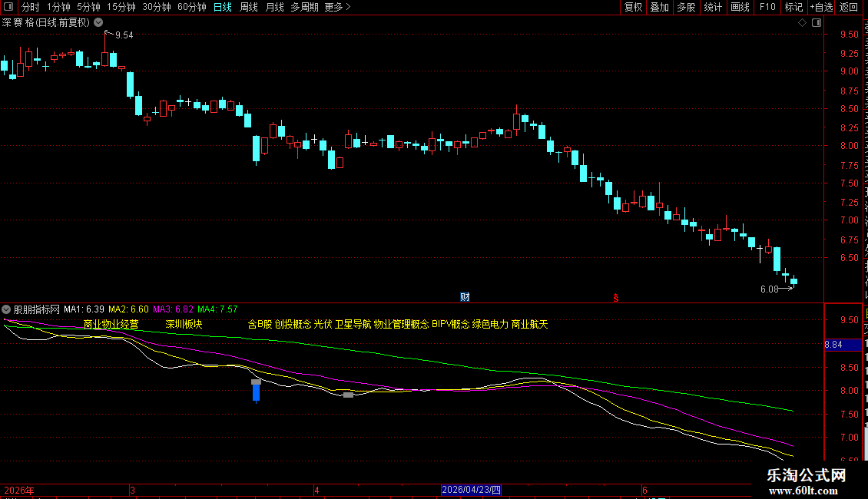This screenshot has height=499, width=868.
Task: Click the diamond icon in chart header
Action: 802,23
